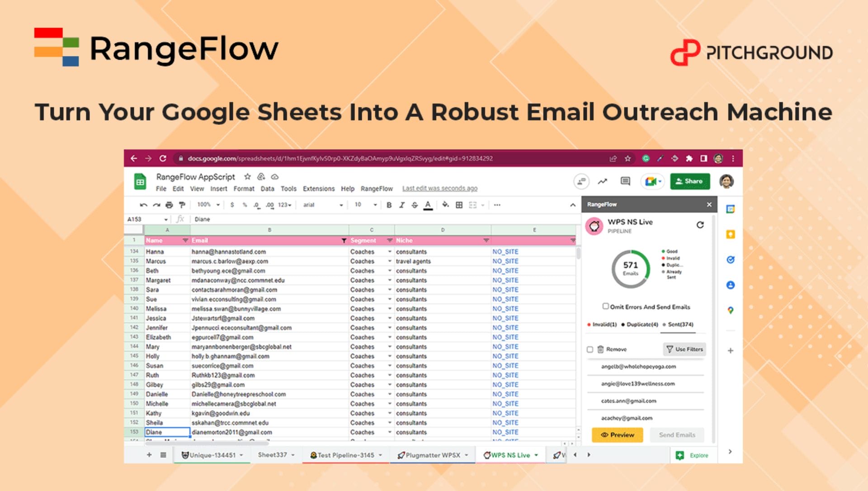This screenshot has height=491, width=868.
Task: Click the yellow Preview button
Action: pyautogui.click(x=617, y=434)
